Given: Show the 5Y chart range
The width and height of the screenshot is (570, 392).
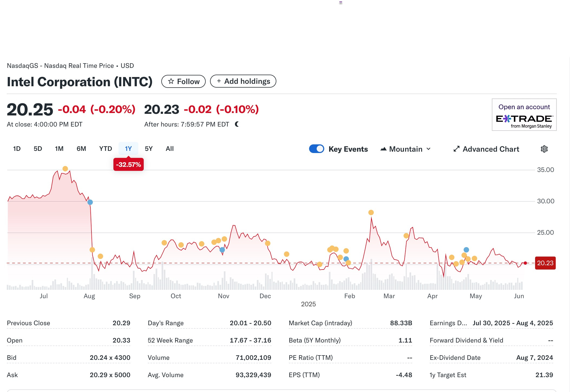Looking at the screenshot, I should pyautogui.click(x=149, y=149).
